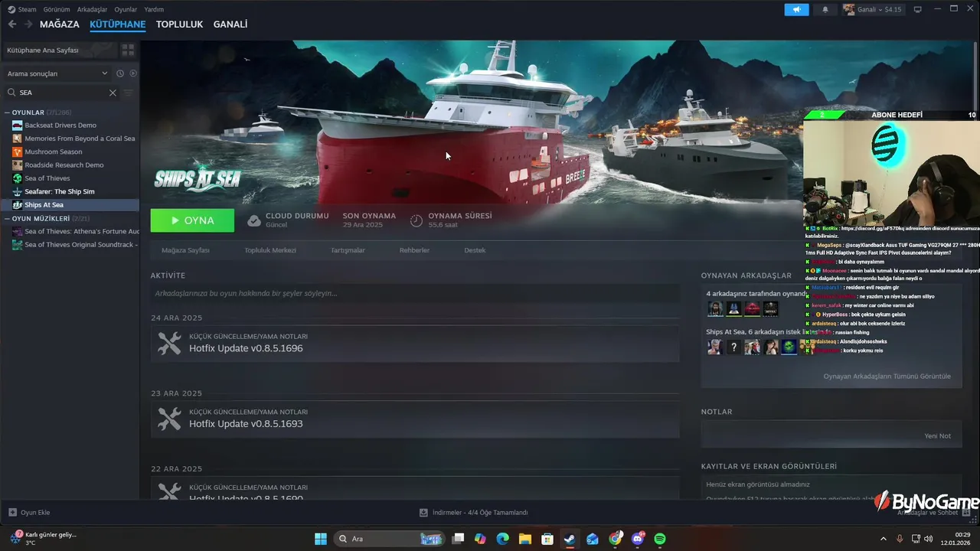Viewport: 980px width, 551px height.
Task: Open Windows Start menu
Action: point(321,539)
